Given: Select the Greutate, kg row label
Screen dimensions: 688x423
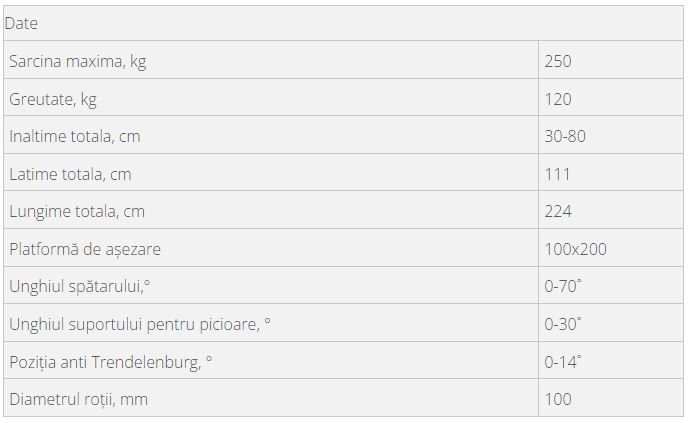Looking at the screenshot, I should coord(53,100).
